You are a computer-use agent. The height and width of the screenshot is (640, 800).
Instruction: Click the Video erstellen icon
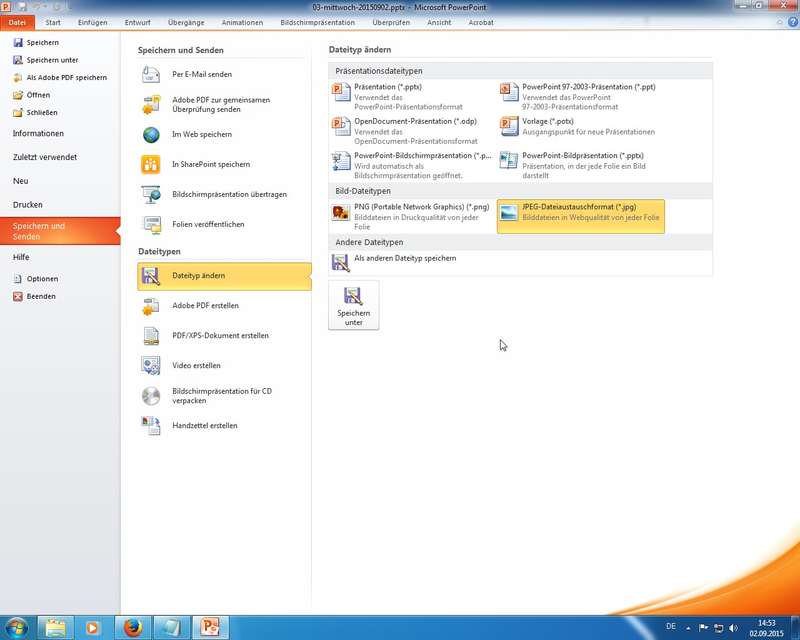[151, 365]
